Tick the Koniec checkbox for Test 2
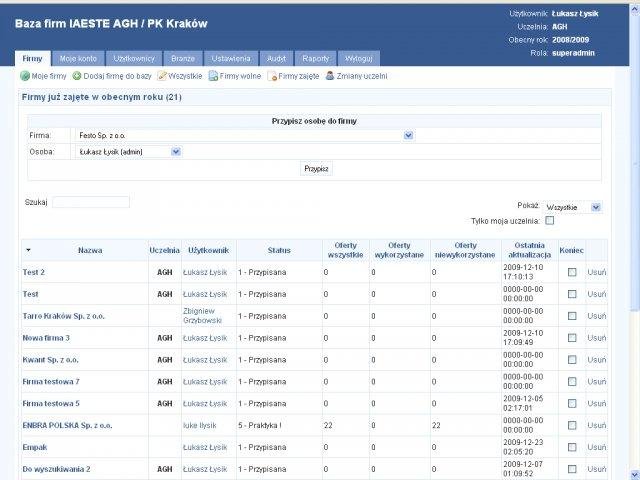The width and height of the screenshot is (640, 480). coord(572,272)
